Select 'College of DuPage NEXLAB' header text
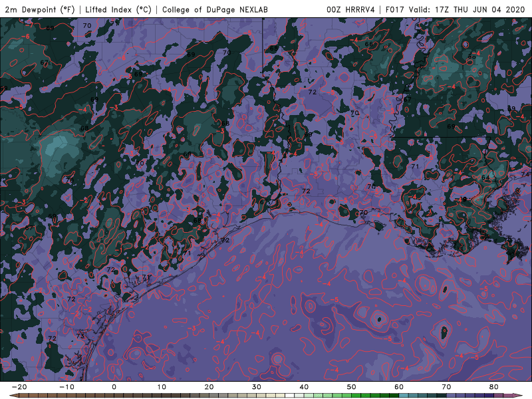Viewport: 532px width, 399px height. 215,9
